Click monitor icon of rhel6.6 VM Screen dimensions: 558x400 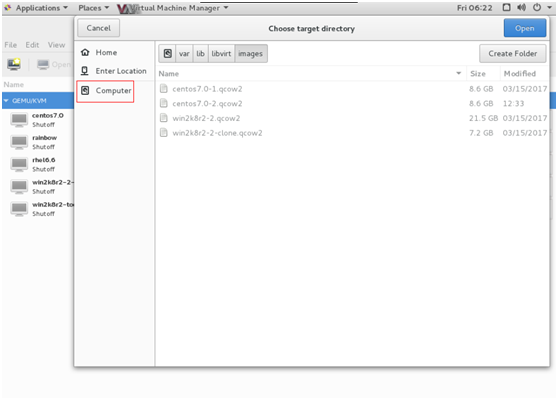click(x=19, y=164)
